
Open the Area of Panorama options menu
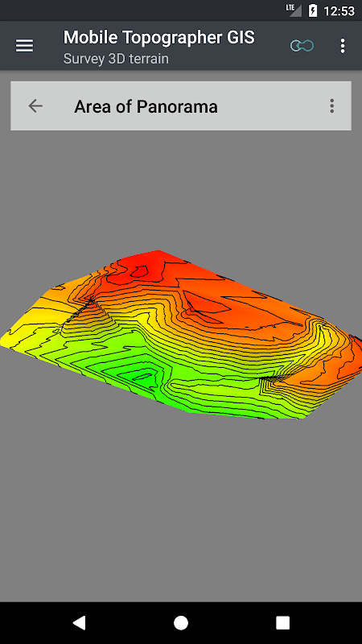click(331, 106)
